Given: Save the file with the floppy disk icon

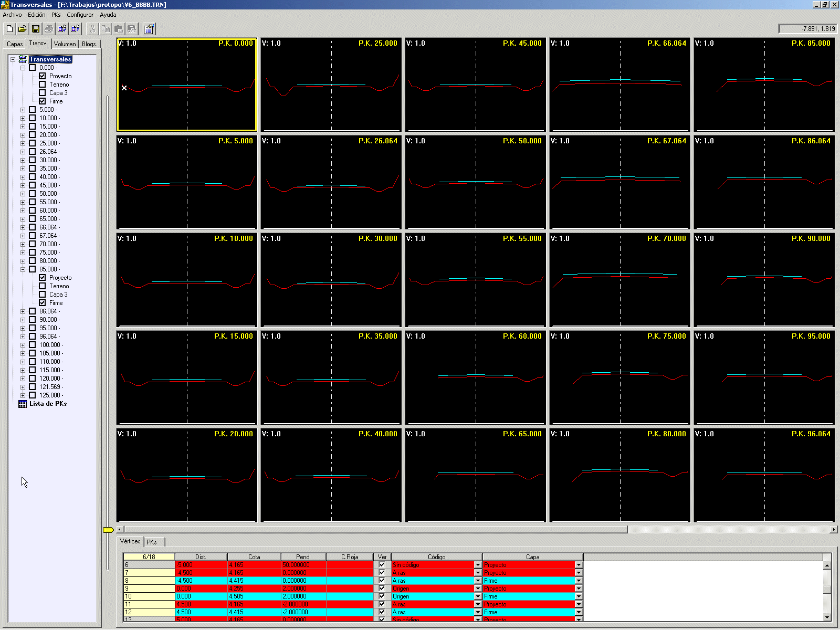Looking at the screenshot, I should [36, 29].
